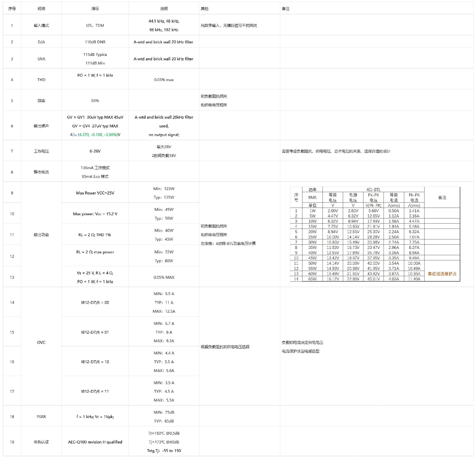Click the MIN: 75dB value
476x458 pixels.
[x=164, y=412]
